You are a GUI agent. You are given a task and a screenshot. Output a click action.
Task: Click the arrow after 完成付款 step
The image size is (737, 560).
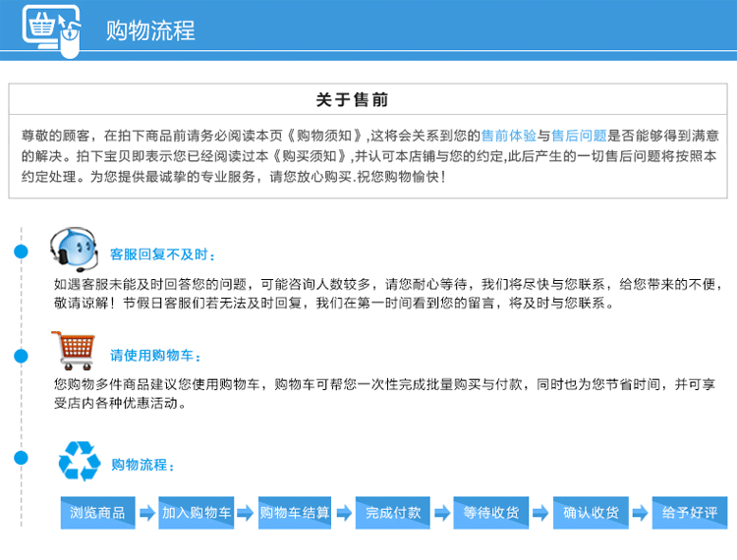[x=441, y=513]
